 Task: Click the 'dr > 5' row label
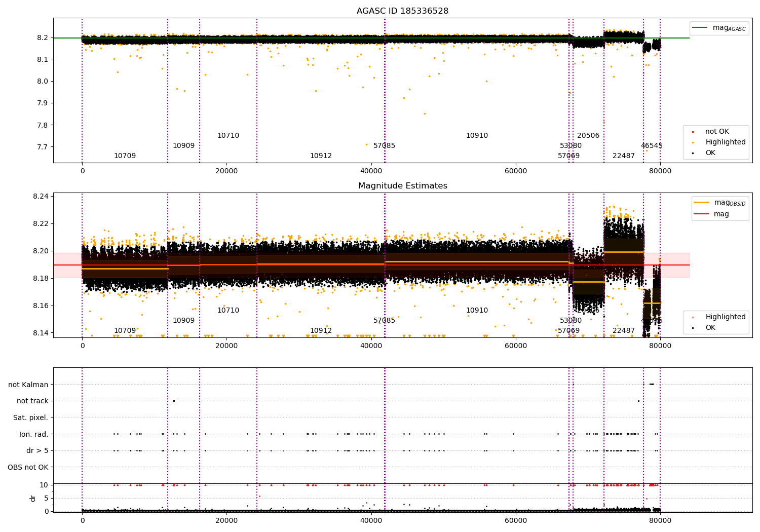tap(37, 450)
